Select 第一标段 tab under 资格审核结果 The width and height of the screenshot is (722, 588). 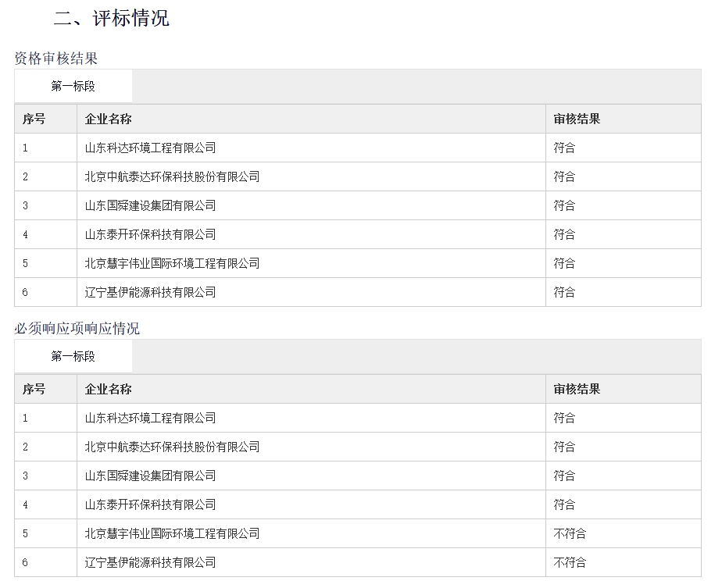73,87
